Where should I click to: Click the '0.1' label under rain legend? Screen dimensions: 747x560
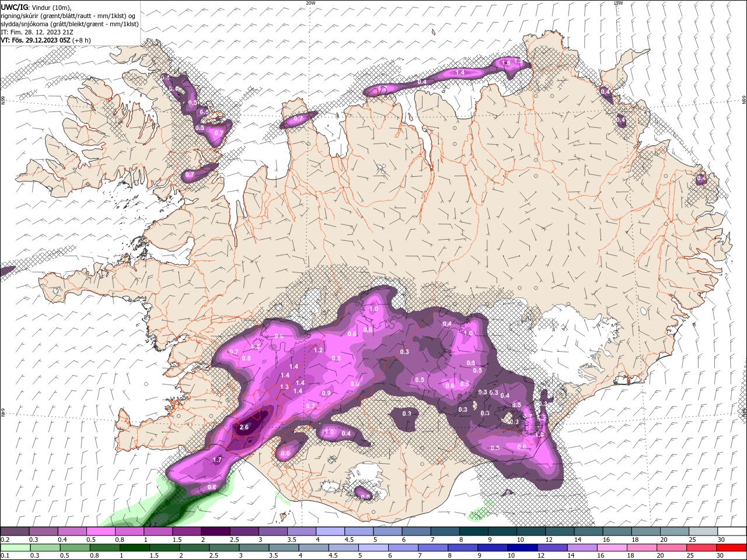click(x=5, y=556)
